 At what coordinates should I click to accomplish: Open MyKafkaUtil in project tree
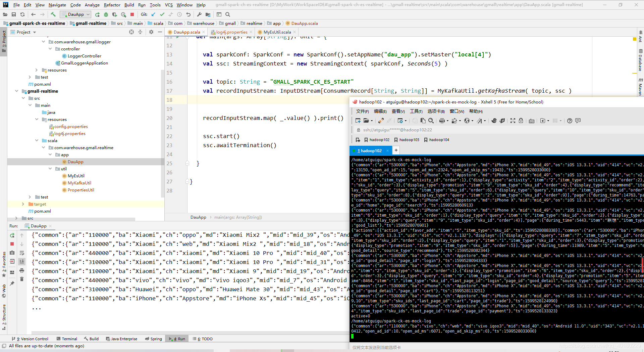(x=79, y=183)
